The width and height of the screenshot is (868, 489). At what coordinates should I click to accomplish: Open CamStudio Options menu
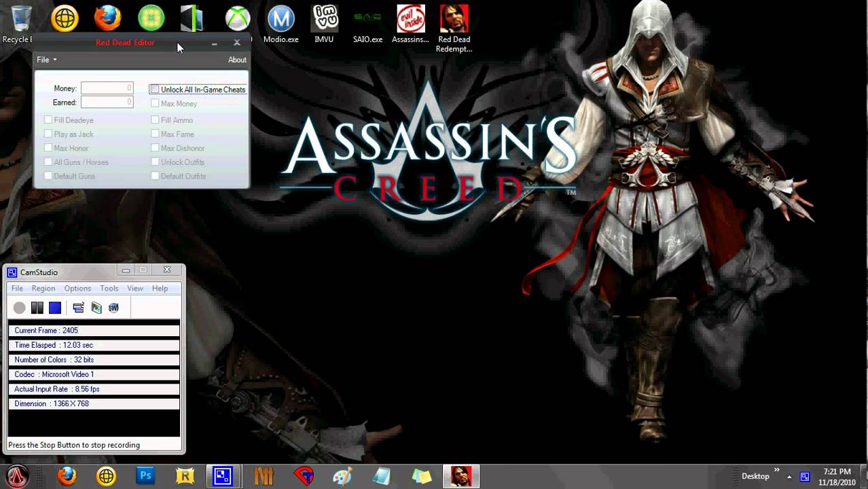(x=77, y=289)
